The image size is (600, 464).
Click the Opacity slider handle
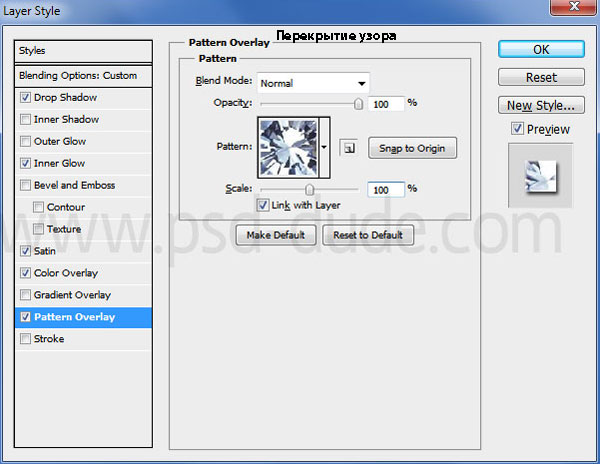click(x=358, y=104)
